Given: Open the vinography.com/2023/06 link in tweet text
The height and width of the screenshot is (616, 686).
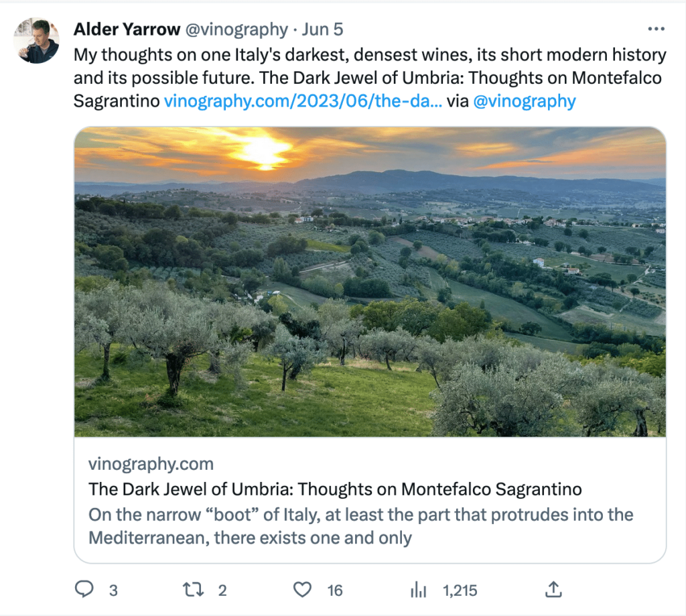Looking at the screenshot, I should [303, 101].
